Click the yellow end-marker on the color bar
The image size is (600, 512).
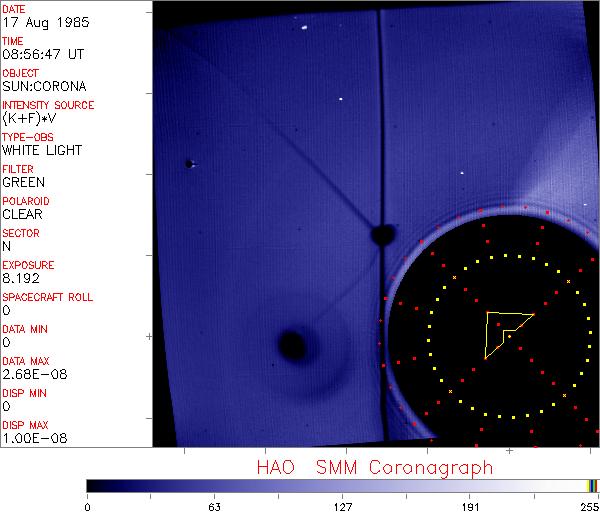click(592, 485)
